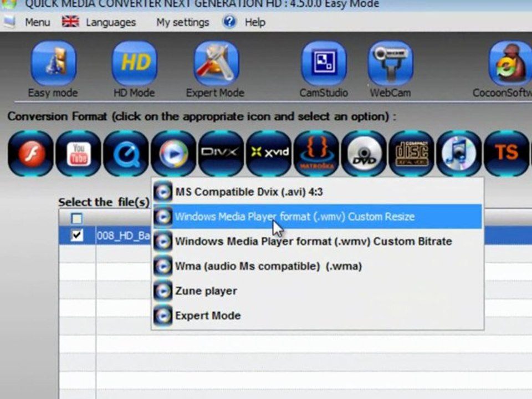The height and width of the screenshot is (399, 532).
Task: Open the Menu menu
Action: tap(37, 22)
